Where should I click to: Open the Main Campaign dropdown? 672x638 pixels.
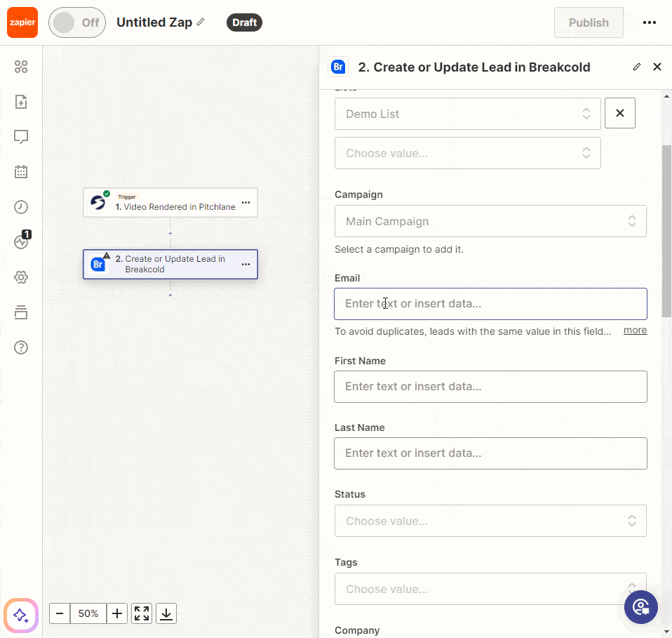tap(490, 221)
